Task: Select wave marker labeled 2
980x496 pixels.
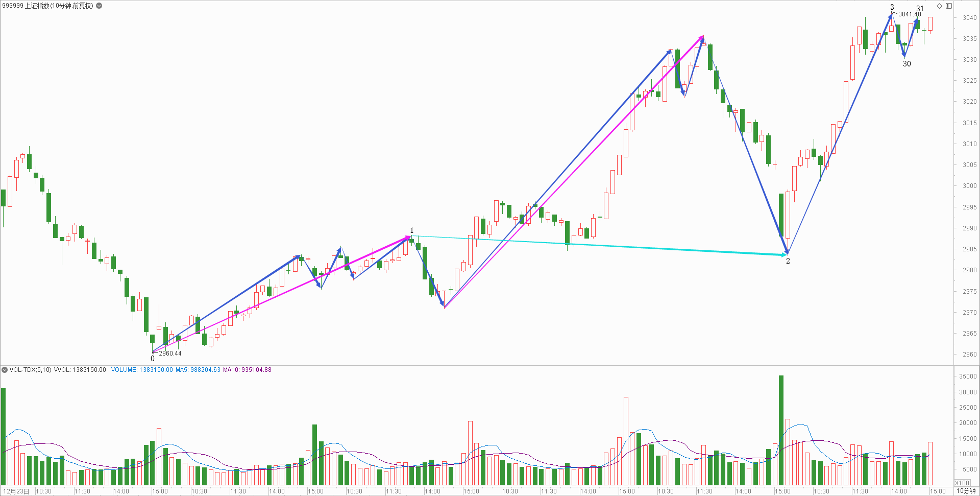Action: pos(788,261)
